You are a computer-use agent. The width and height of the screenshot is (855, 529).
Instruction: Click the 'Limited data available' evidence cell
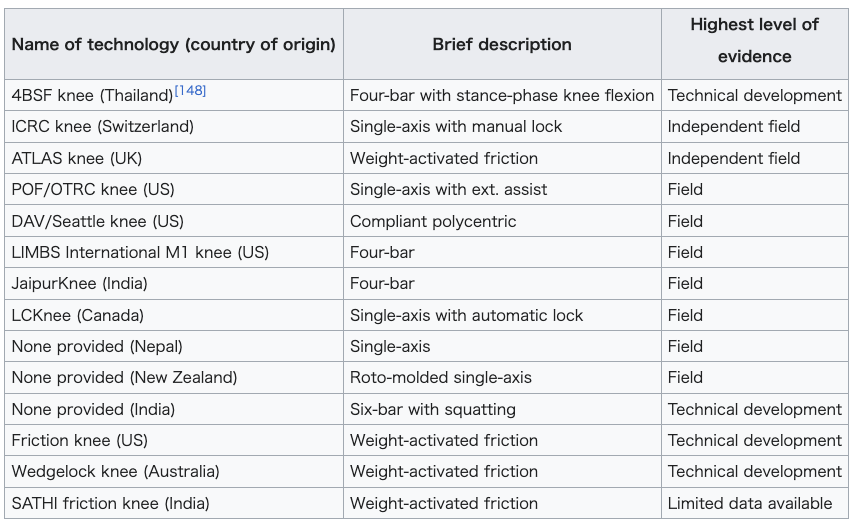pos(755,503)
